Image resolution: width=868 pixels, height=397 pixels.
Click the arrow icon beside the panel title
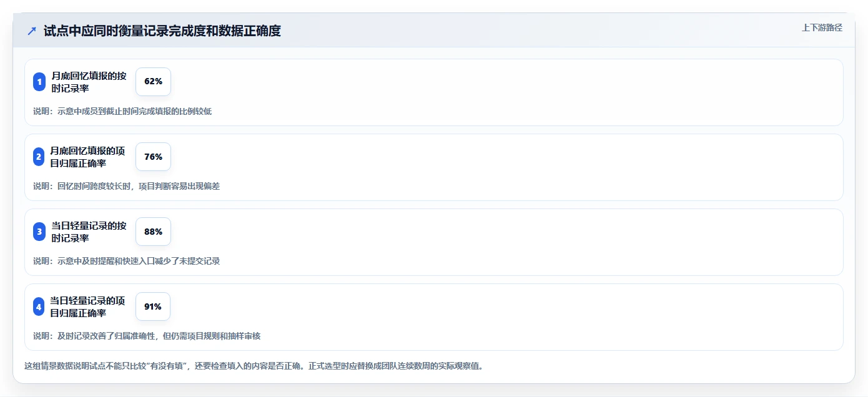pos(32,31)
